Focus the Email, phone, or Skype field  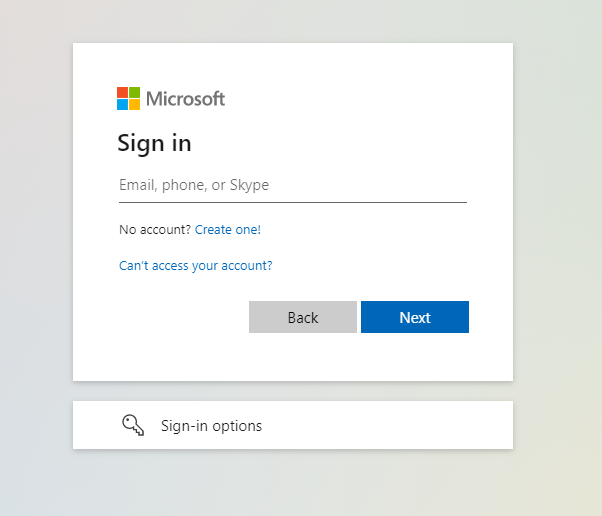click(292, 185)
